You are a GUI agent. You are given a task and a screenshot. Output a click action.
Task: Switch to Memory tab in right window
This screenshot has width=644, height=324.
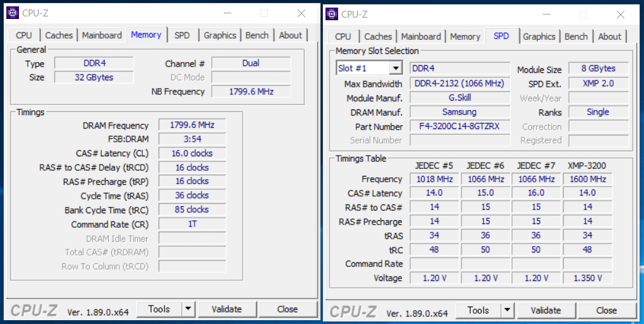465,37
